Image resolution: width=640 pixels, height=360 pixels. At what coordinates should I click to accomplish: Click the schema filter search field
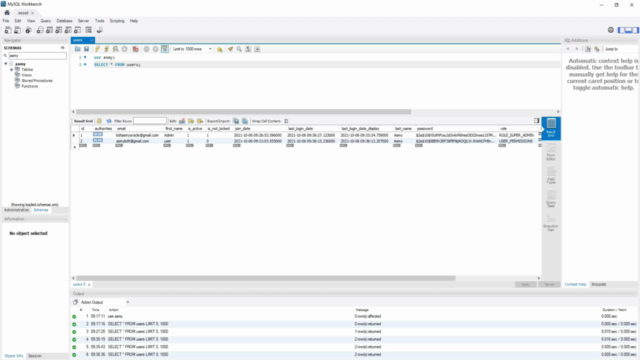tap(38, 56)
